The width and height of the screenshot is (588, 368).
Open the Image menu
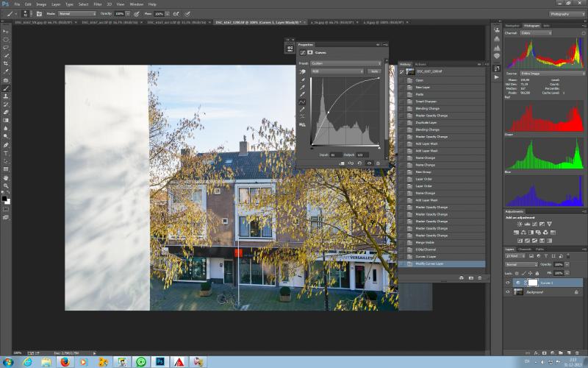[41, 4]
